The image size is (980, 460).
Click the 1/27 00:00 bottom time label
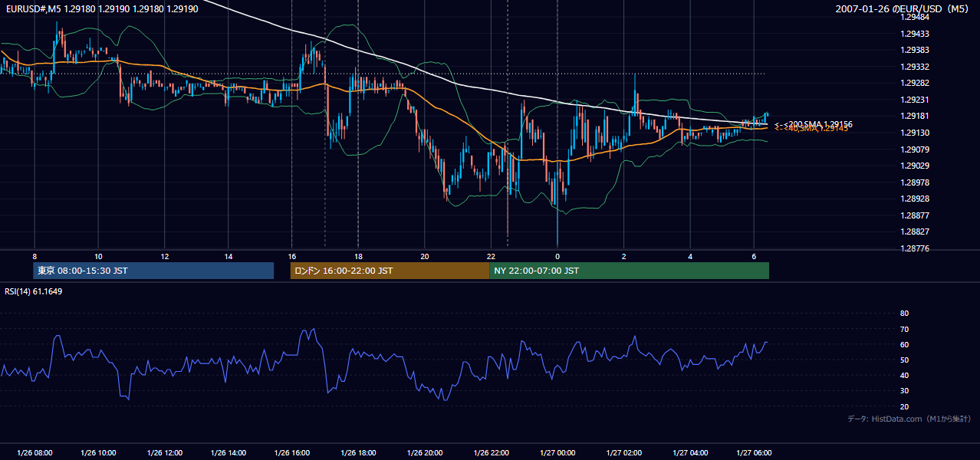[557, 453]
